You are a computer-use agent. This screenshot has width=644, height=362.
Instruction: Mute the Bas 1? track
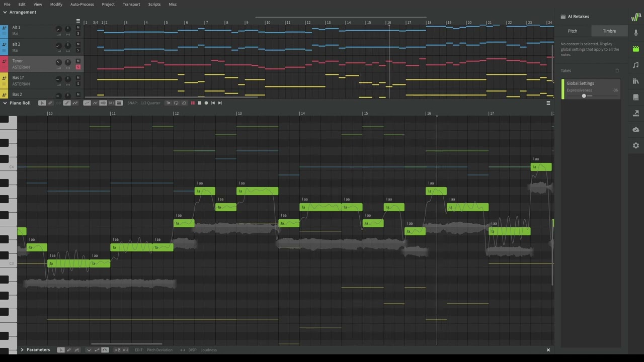78,78
